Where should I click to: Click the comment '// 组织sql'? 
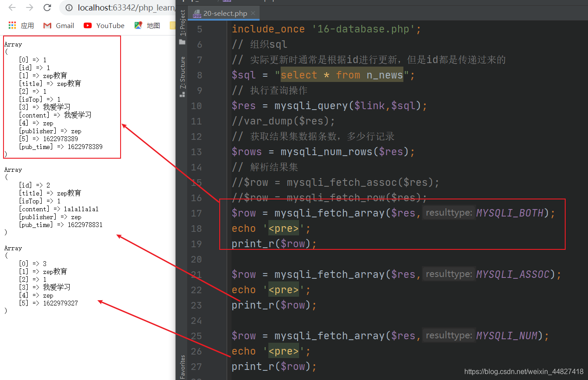click(x=260, y=45)
